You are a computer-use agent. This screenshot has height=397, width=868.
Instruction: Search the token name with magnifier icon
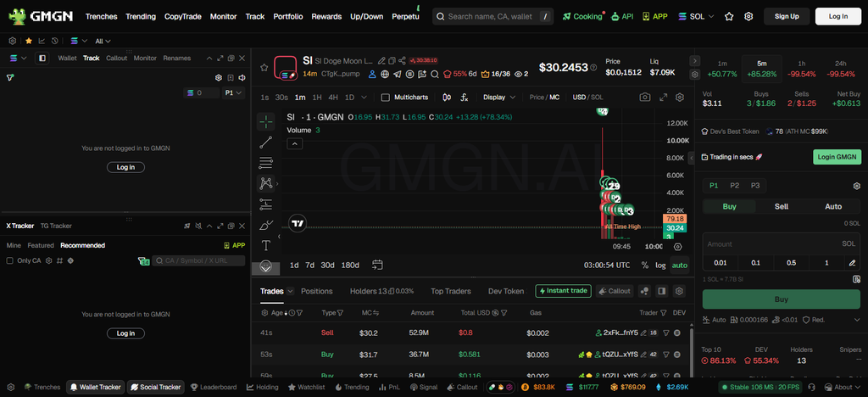435,74
